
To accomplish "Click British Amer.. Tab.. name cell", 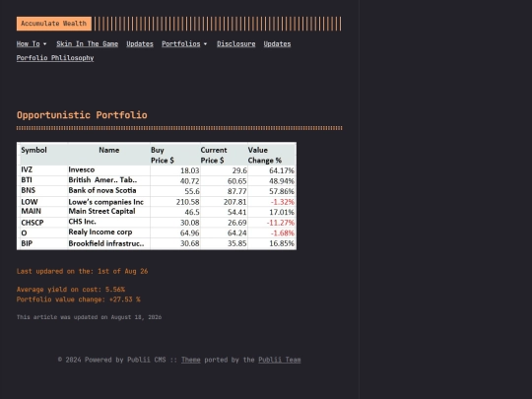I will tap(102, 180).
